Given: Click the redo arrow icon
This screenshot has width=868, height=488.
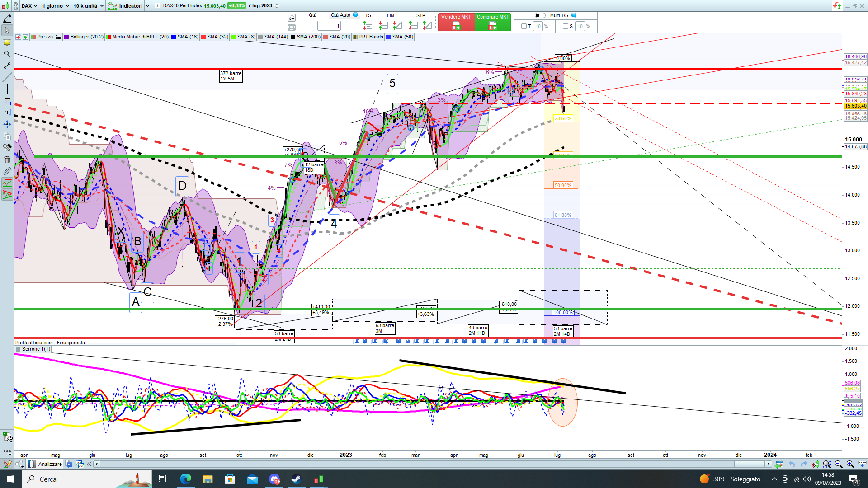Looking at the screenshot, I should coord(803,464).
